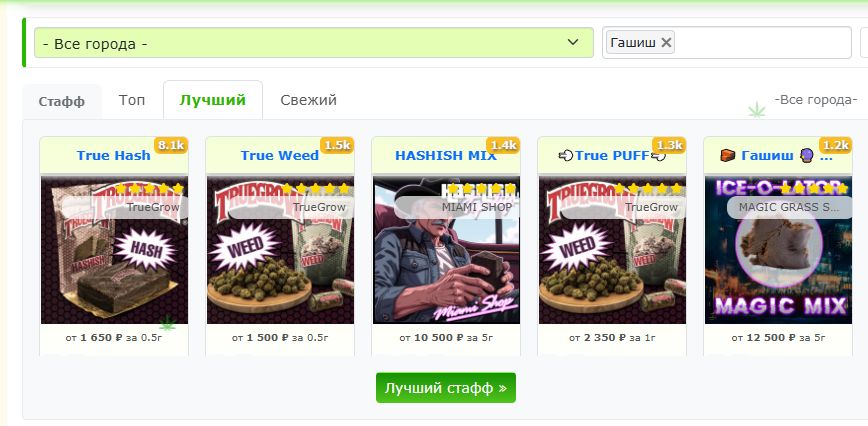Remove the Гашиш filter tag
Image resolution: width=868 pixels, height=426 pixels.
point(666,43)
